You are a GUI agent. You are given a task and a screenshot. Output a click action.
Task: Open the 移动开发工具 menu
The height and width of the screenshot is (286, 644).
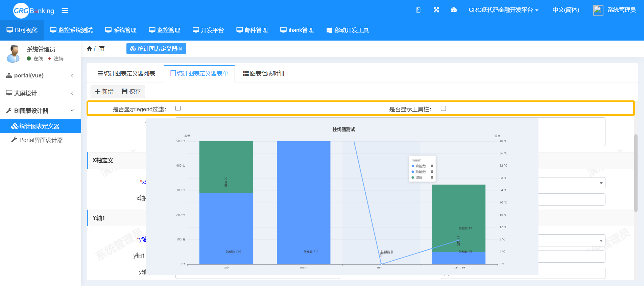point(348,30)
